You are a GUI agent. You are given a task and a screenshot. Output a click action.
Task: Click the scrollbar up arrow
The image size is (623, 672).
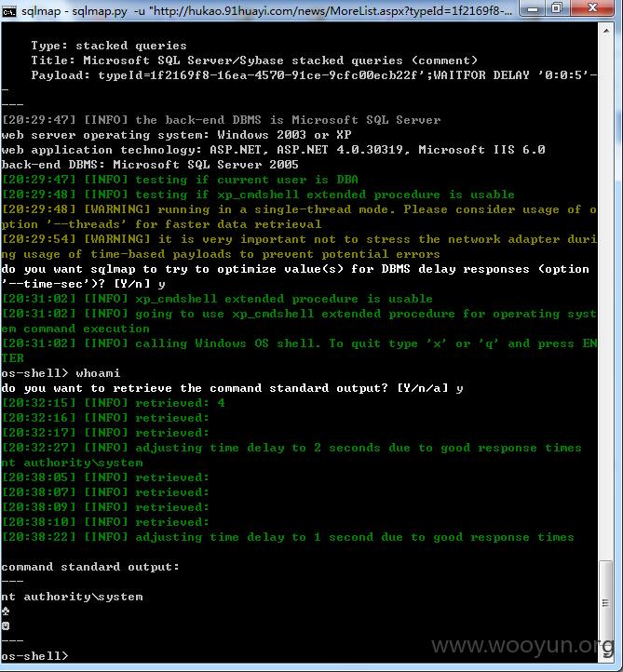606,31
